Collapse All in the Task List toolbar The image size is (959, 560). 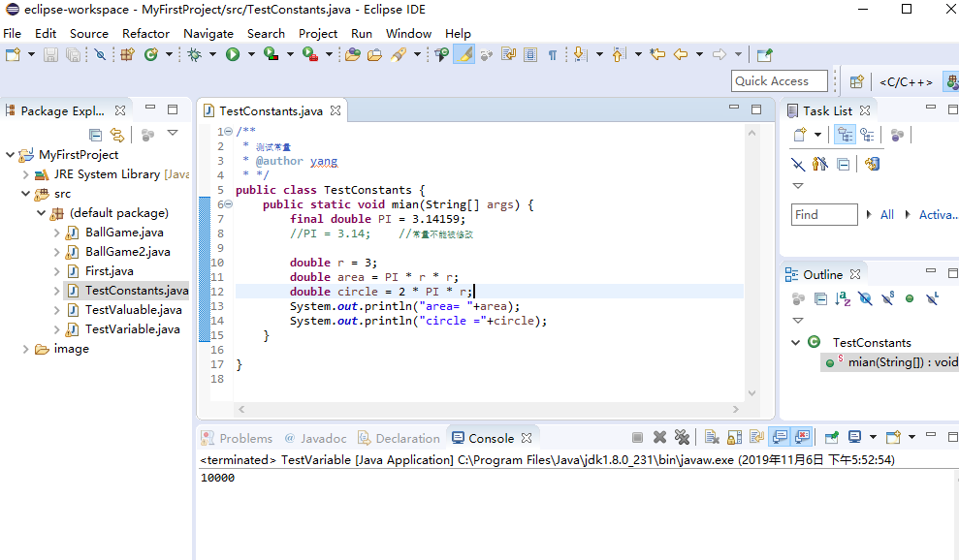[843, 164]
